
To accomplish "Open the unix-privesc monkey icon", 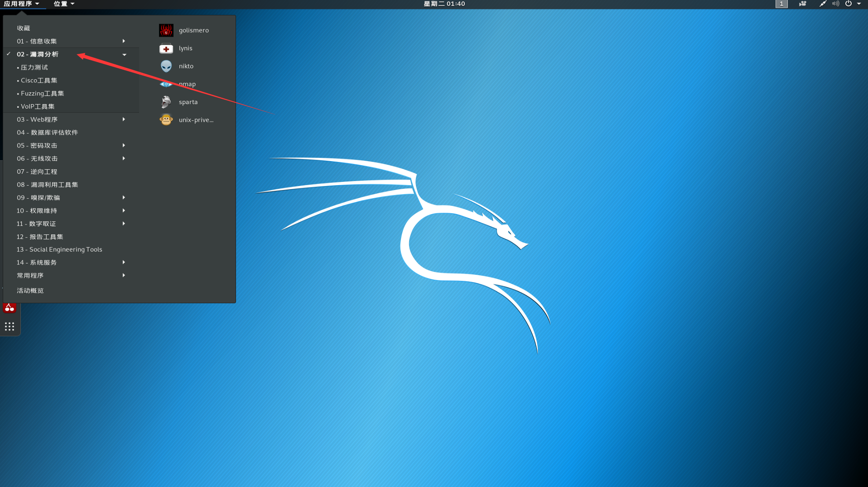I will click(x=166, y=120).
